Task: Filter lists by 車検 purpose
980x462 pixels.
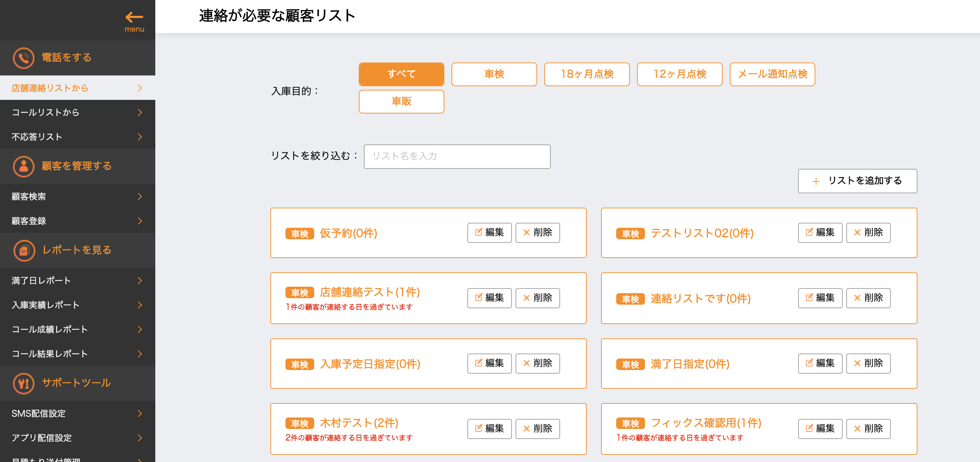Action: pyautogui.click(x=494, y=74)
